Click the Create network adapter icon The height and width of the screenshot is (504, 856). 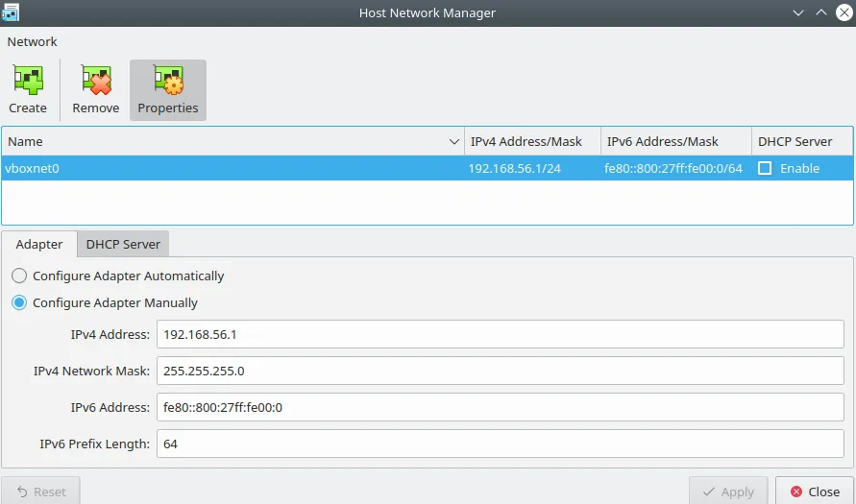point(28,80)
